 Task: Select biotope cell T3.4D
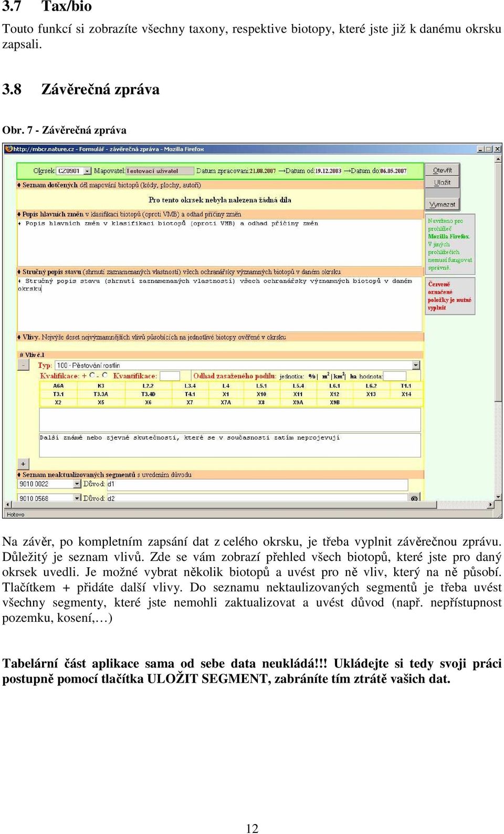point(148,394)
